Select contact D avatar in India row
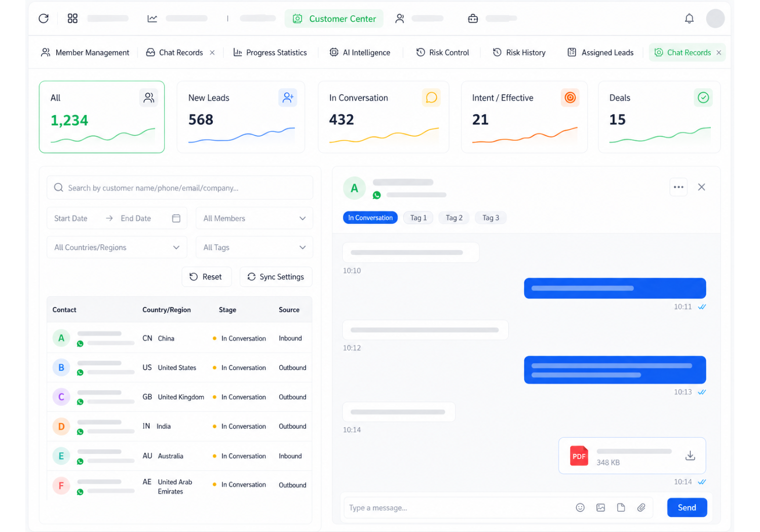This screenshot has width=760, height=532. point(61,427)
